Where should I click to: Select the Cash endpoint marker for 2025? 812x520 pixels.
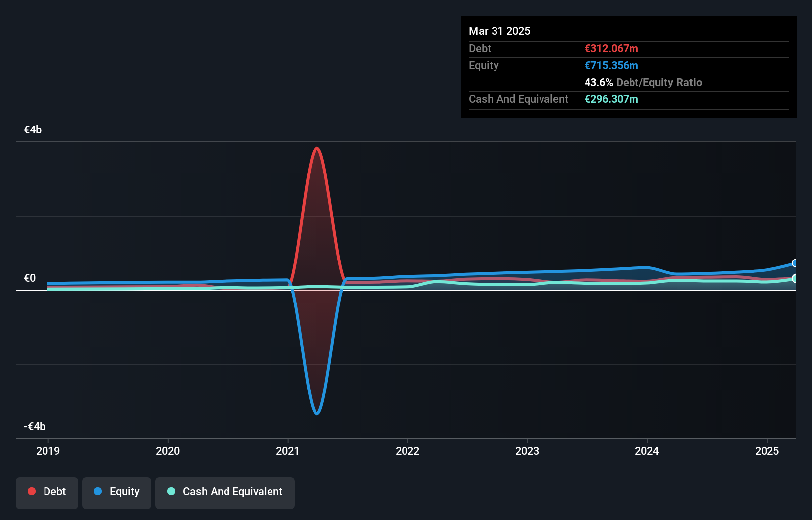coord(795,279)
